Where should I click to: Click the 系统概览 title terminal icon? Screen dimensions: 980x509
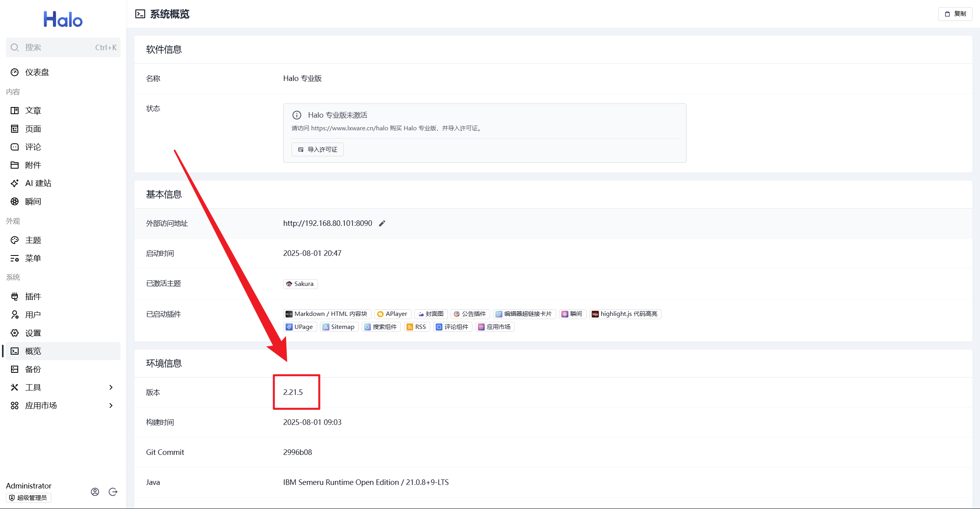(x=140, y=14)
